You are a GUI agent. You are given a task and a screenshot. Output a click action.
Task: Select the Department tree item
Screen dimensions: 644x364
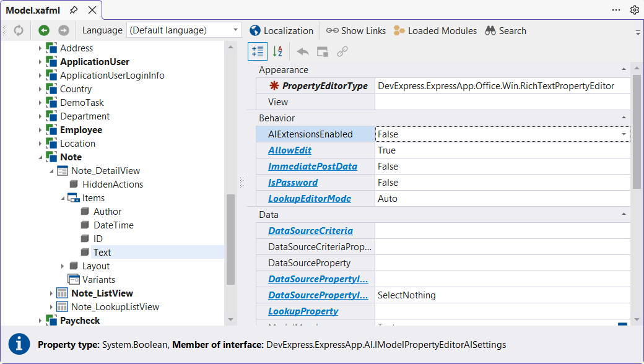(85, 116)
